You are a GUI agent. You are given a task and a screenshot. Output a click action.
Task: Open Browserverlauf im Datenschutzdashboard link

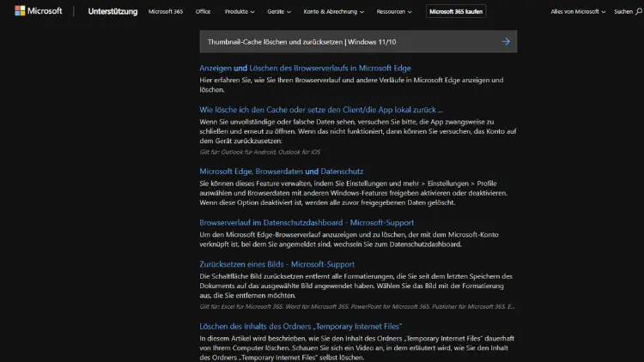tap(307, 222)
